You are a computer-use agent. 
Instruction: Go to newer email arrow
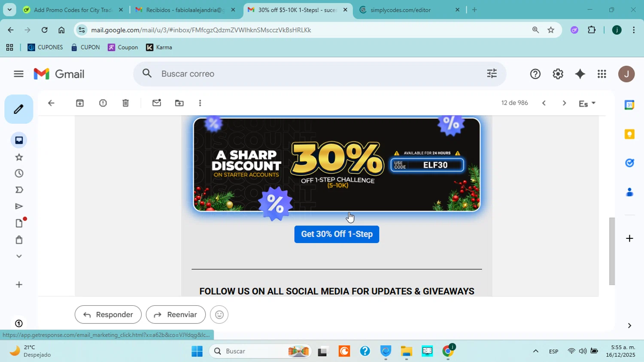coord(544,103)
